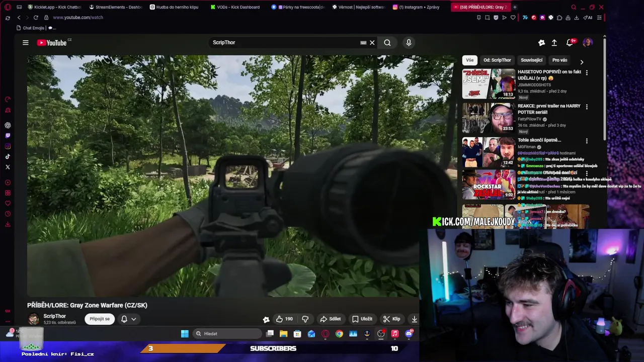Open Instagram in the Opera sidebar
644x362 pixels.
point(8,146)
